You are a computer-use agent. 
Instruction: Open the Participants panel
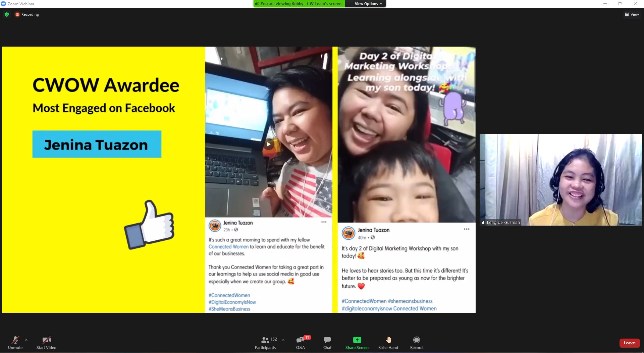pyautogui.click(x=265, y=343)
